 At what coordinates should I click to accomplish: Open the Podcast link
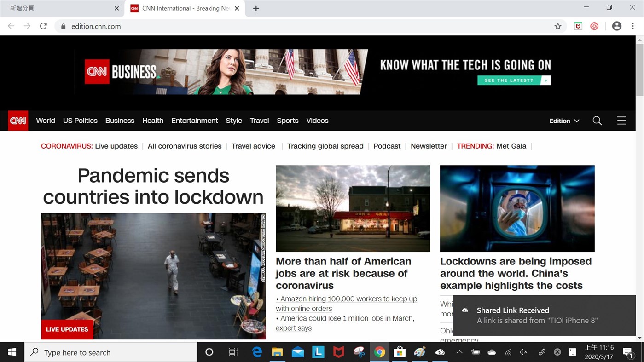tap(387, 146)
